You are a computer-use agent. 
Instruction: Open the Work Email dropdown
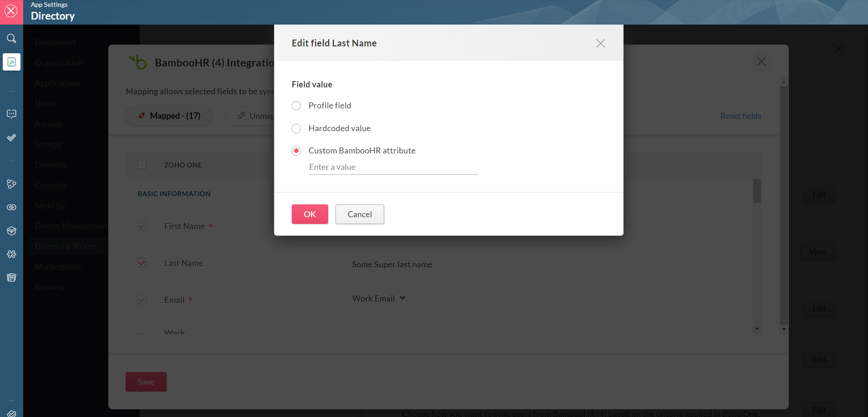coord(379,299)
